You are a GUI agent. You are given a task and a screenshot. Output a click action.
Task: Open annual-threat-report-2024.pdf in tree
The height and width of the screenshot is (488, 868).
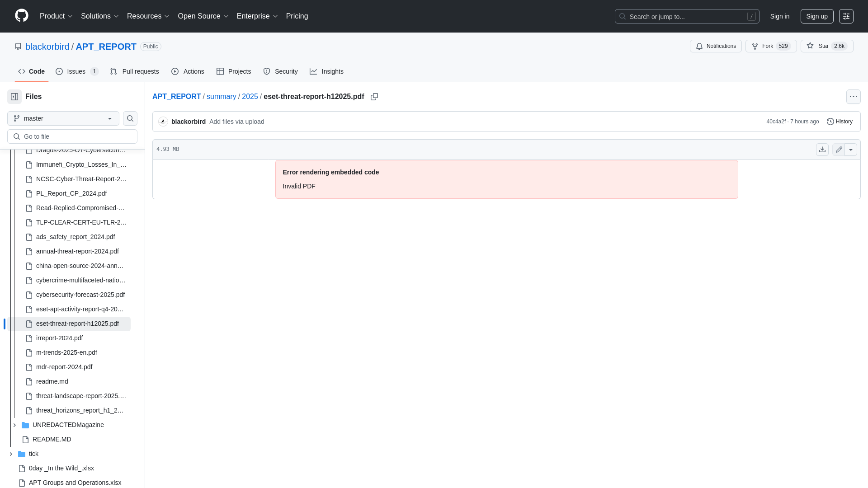[x=77, y=251]
